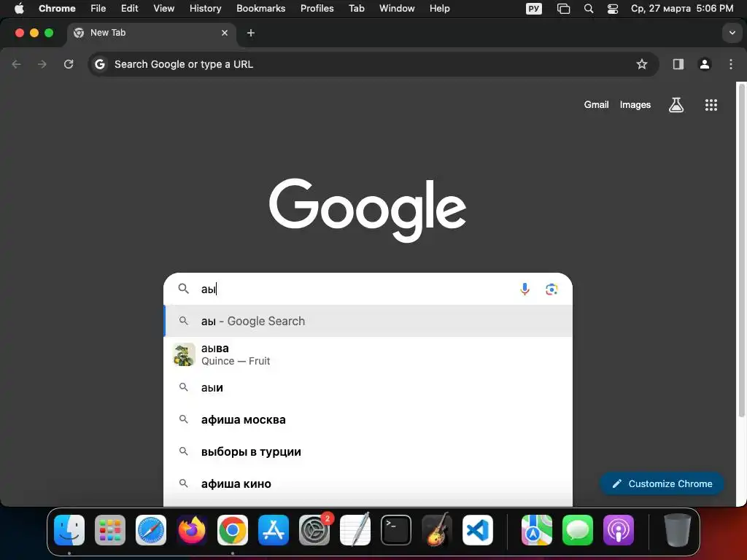Open the Chrome app menu in the menu bar
This screenshot has height=560, width=747.
57,9
